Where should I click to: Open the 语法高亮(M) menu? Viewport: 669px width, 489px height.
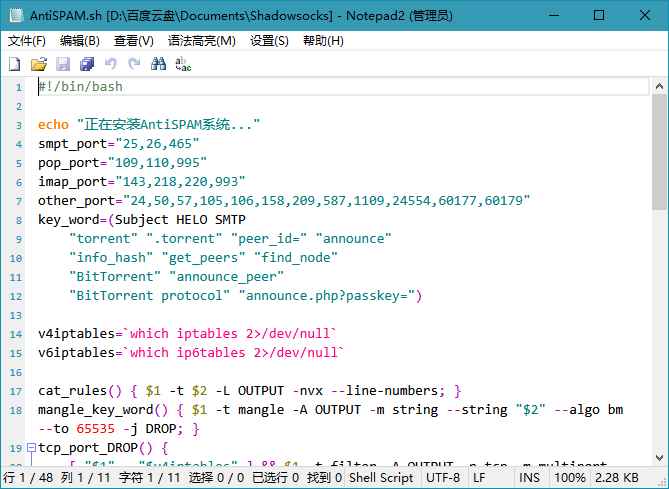tap(202, 41)
